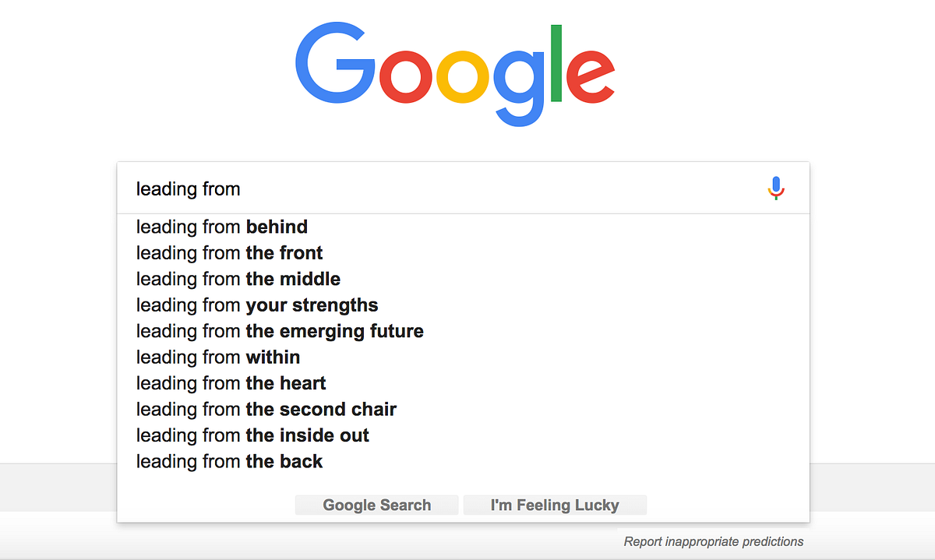Select suggestion "leading from within"
The width and height of the screenshot is (935, 560).
click(218, 357)
